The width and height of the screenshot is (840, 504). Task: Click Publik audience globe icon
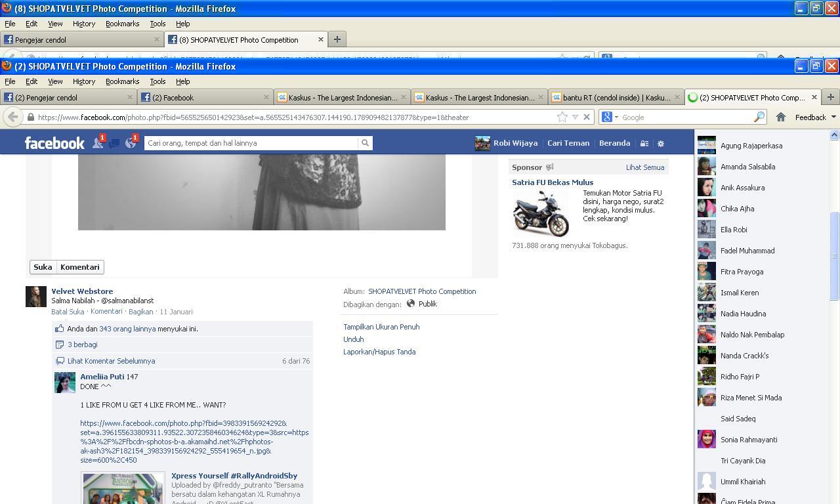(x=411, y=303)
